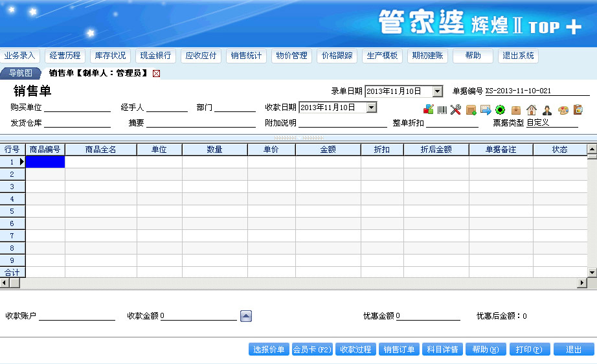Select row number 5 header in grid
597x364 pixels.
tap(12, 211)
